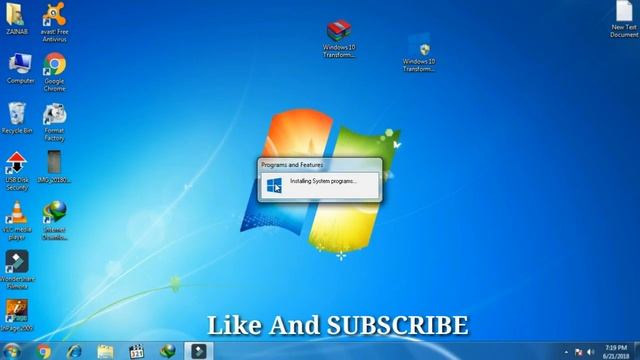Select the IMG_20180 image file
This screenshot has height=360, width=640.
[54, 167]
